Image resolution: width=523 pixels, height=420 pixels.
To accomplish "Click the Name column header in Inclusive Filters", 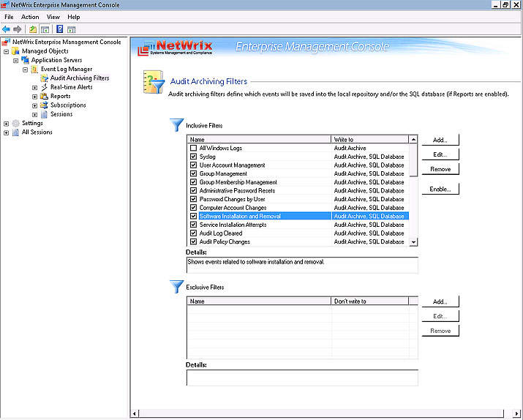I will (x=259, y=140).
